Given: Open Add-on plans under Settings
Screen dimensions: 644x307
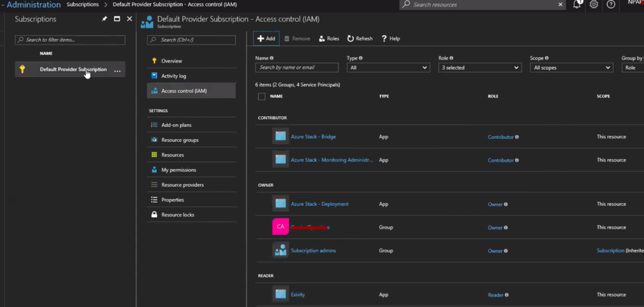Looking at the screenshot, I should [x=191, y=125].
